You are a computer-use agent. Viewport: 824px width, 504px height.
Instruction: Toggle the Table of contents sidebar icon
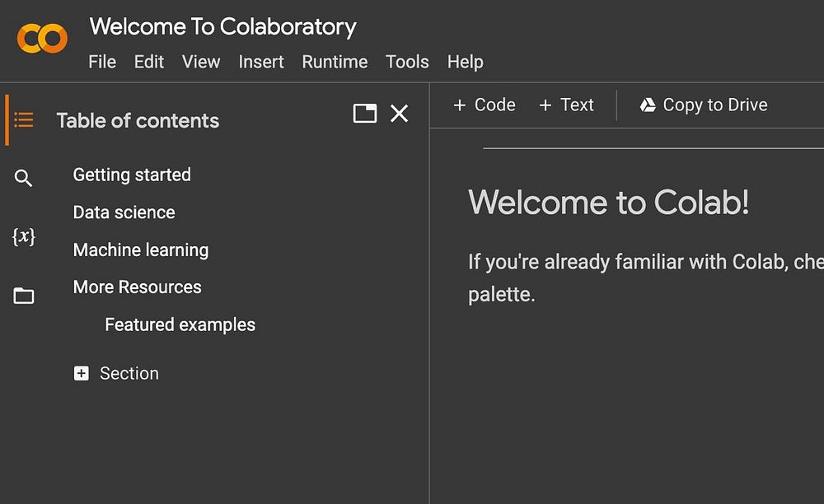click(x=24, y=120)
